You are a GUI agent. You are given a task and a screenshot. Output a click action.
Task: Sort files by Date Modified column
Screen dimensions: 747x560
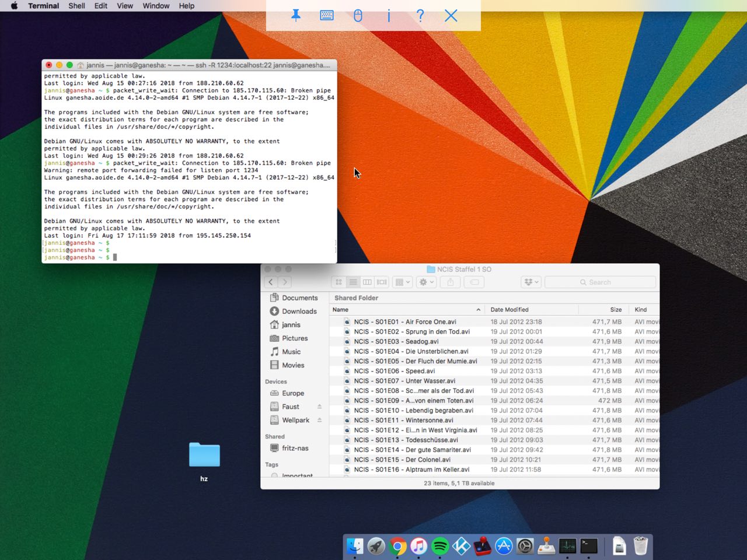[509, 310]
